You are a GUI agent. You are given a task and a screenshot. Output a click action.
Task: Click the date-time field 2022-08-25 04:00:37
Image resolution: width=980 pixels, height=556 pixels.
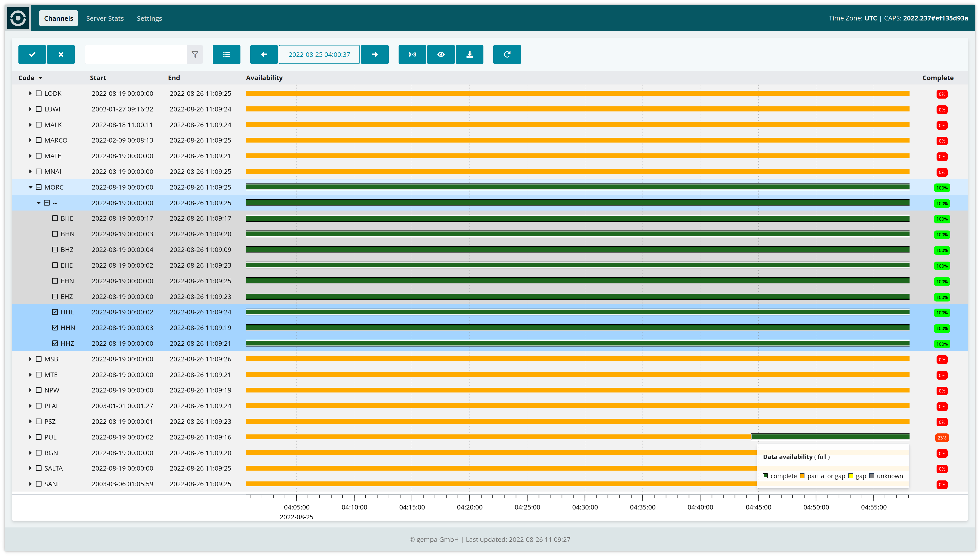point(319,54)
